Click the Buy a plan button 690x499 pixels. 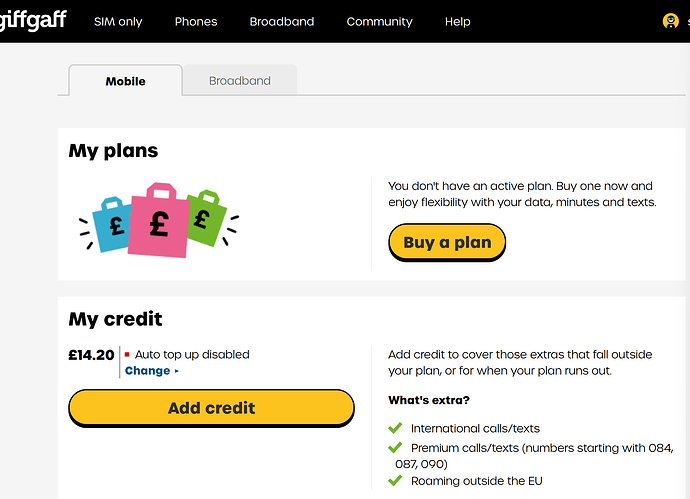[x=447, y=242]
